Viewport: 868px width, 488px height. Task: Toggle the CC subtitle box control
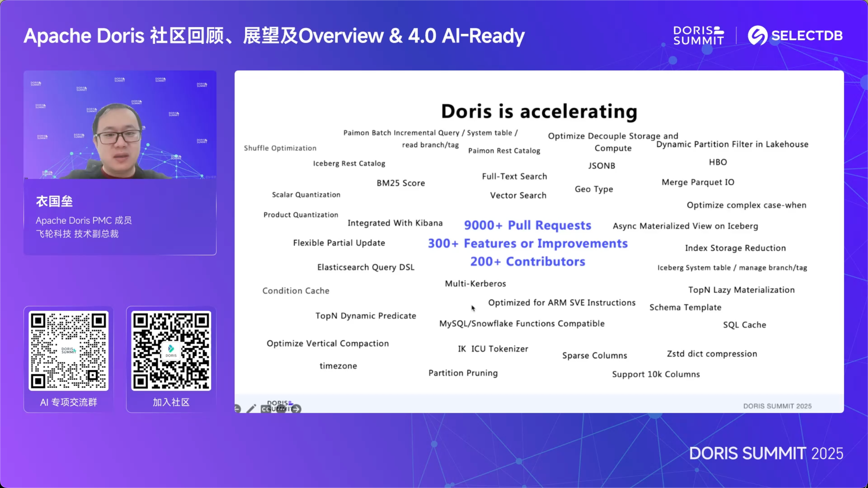pyautogui.click(x=266, y=409)
